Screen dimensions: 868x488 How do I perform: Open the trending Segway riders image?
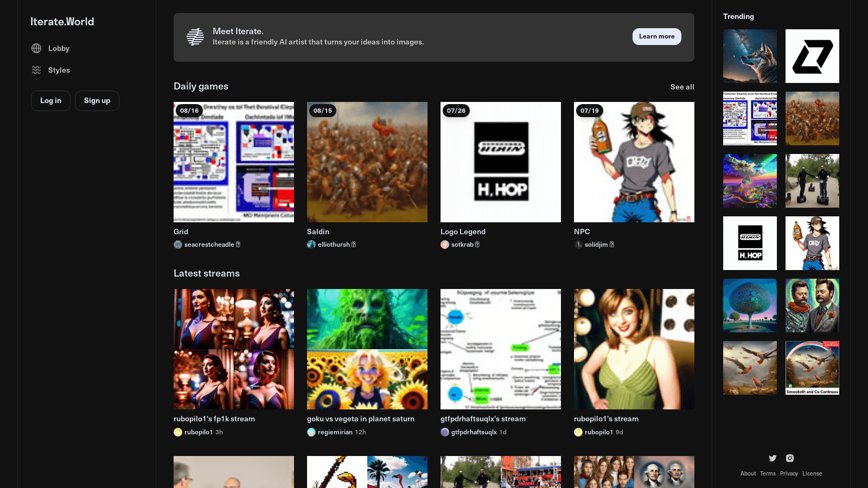(812, 181)
